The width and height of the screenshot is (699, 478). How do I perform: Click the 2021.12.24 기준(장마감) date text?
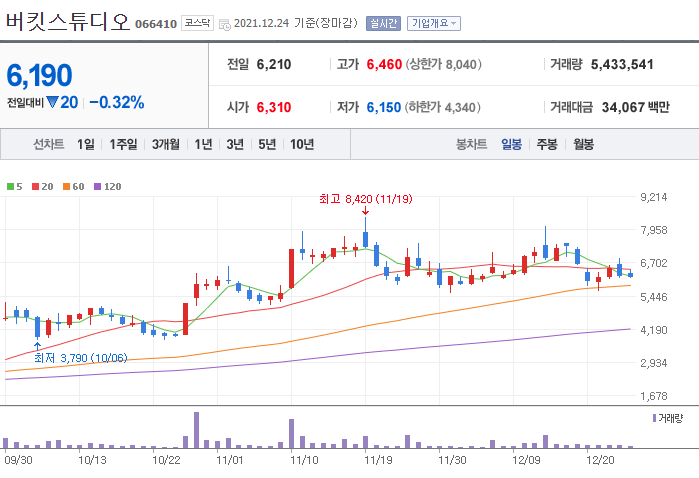pos(296,23)
